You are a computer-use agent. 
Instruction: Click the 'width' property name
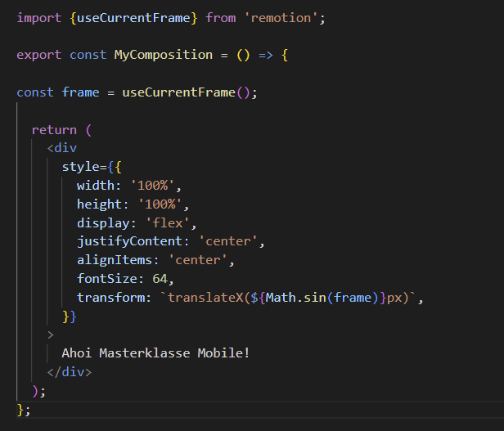96,186
